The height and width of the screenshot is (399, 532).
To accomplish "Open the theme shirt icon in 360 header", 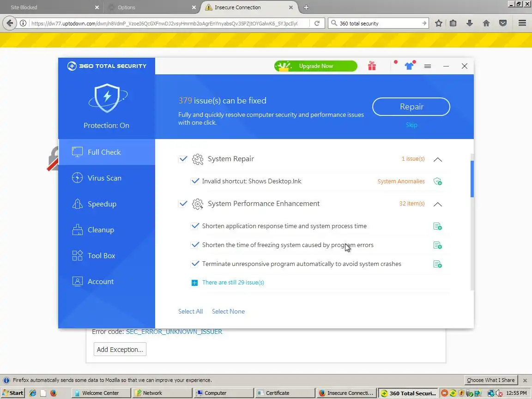I will pos(410,66).
